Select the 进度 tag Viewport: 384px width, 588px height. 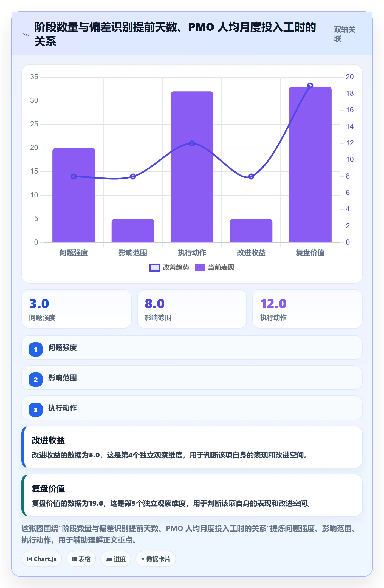116,559
